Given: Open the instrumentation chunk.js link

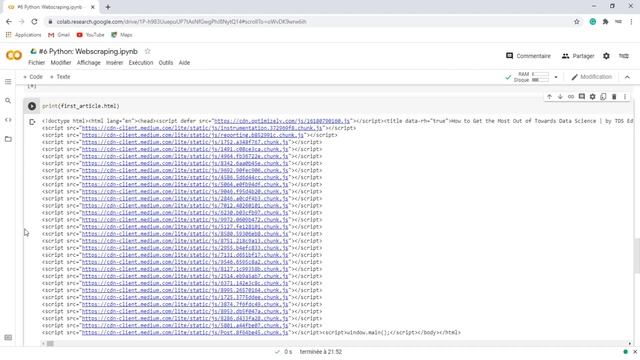Looking at the screenshot, I should pyautogui.click(x=202, y=128).
